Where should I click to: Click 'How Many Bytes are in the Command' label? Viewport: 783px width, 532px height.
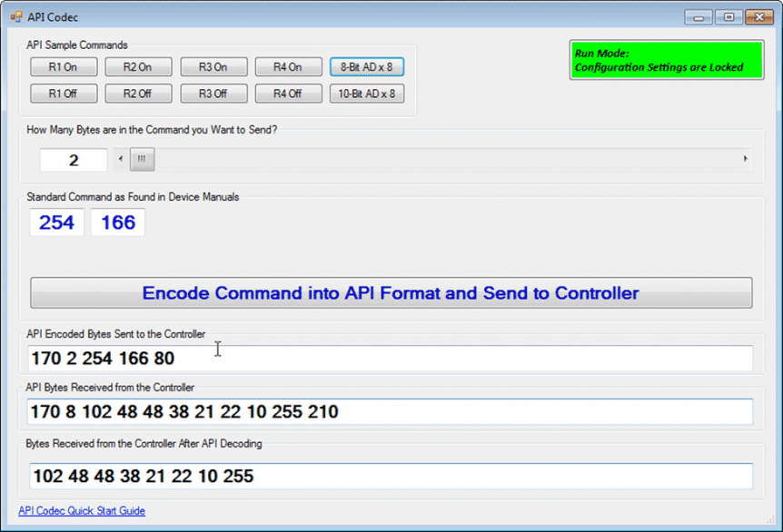tap(152, 130)
